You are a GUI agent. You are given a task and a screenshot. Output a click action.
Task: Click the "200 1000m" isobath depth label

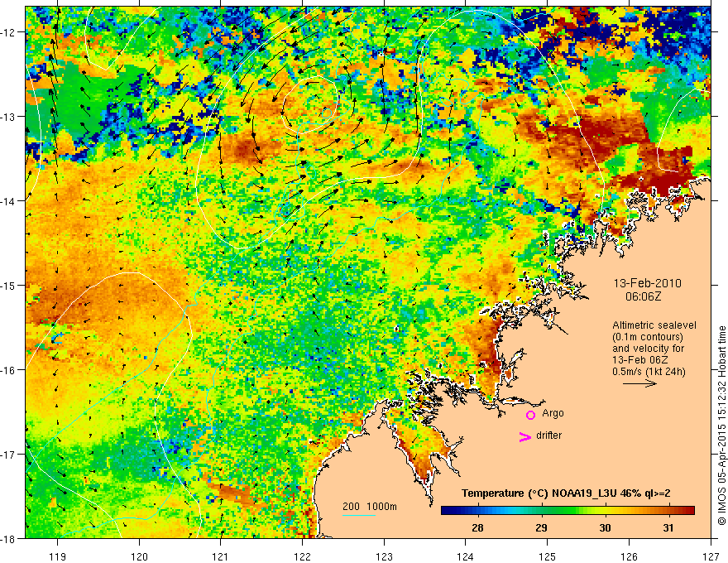pyautogui.click(x=370, y=507)
